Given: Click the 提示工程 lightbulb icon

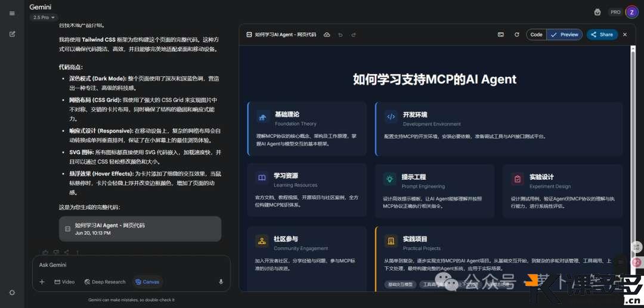Looking at the screenshot, I should 389,179.
